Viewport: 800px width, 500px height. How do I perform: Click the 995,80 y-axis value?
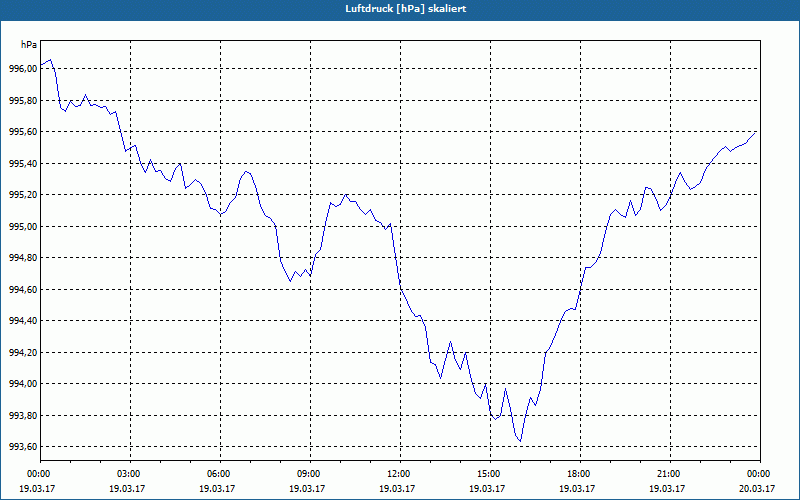(x=23, y=101)
